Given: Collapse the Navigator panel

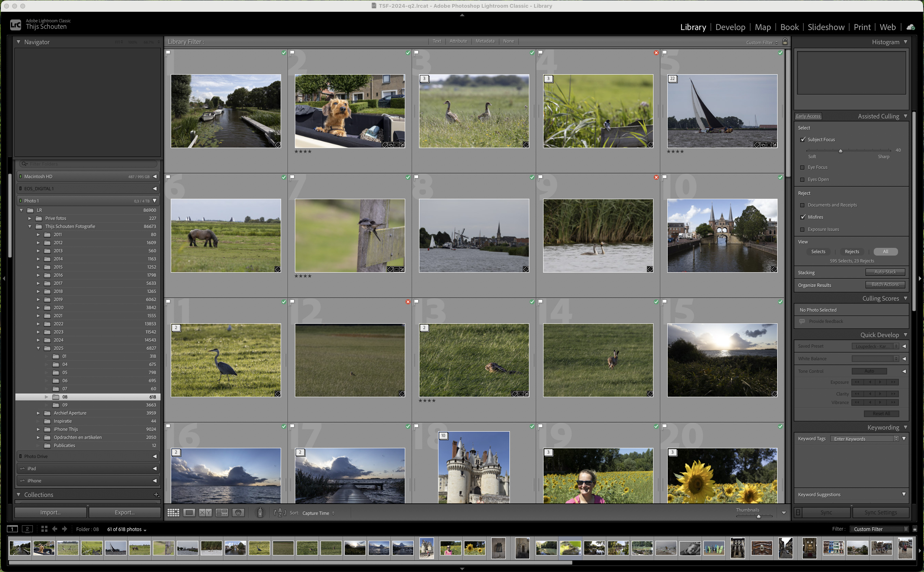Looking at the screenshot, I should [19, 42].
